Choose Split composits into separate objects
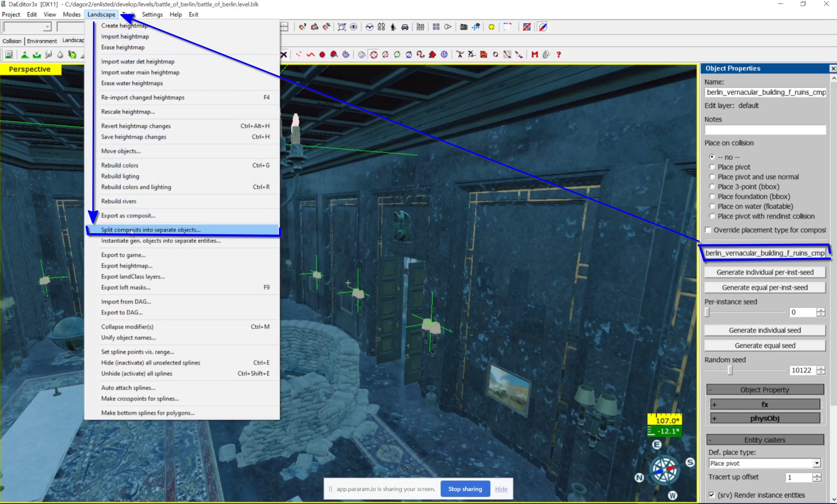Image resolution: width=837 pixels, height=504 pixels. [x=151, y=230]
